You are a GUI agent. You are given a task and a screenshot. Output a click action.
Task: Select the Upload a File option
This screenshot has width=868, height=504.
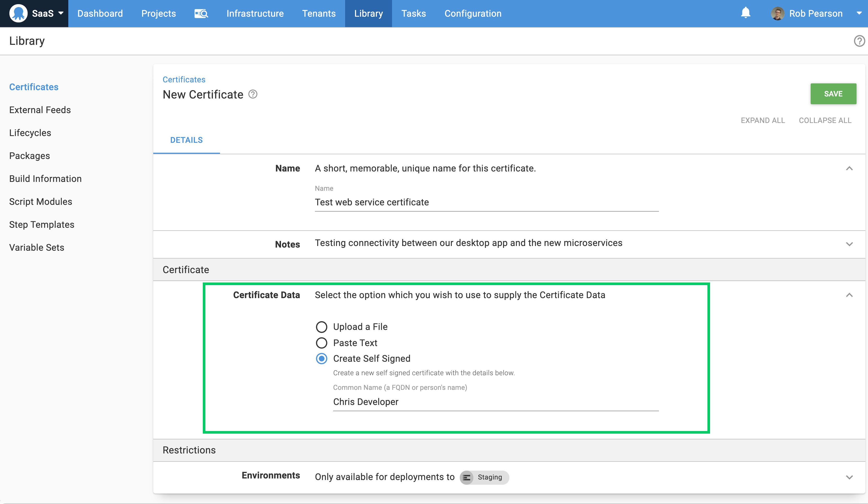pos(321,326)
